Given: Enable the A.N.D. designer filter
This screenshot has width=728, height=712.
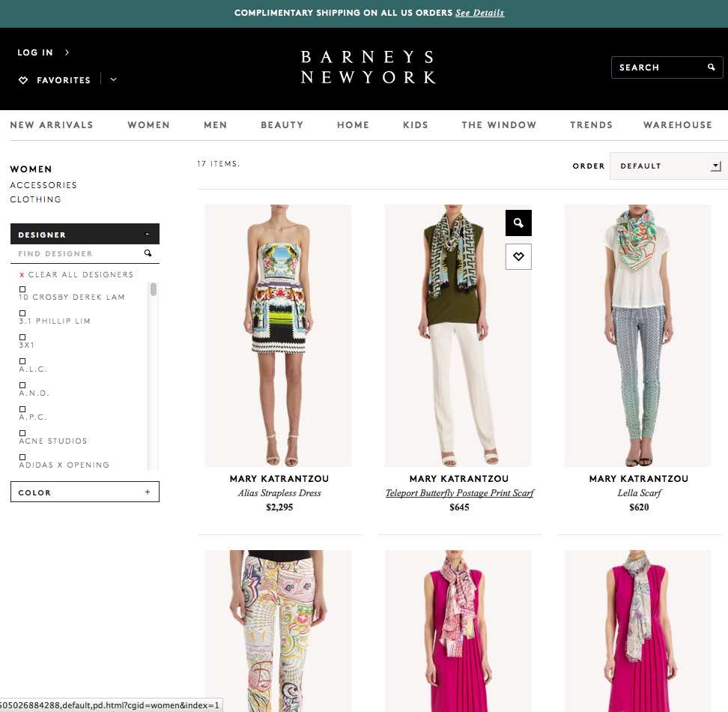Looking at the screenshot, I should coord(22,385).
